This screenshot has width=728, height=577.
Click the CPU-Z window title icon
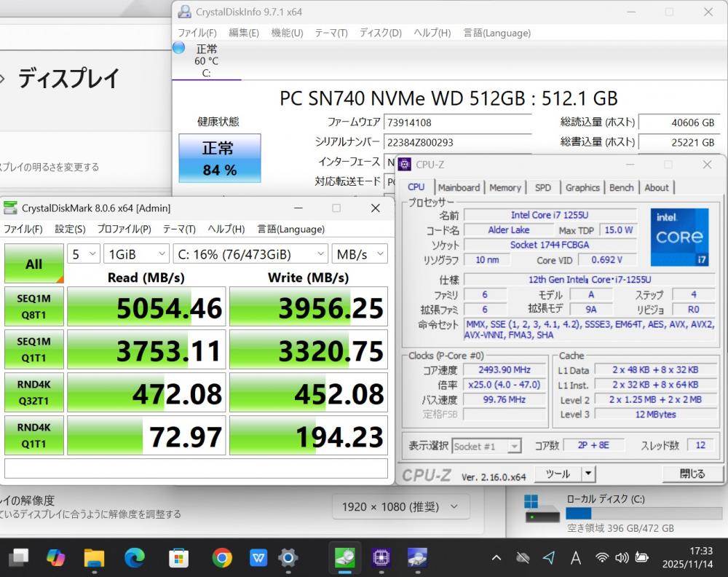click(x=404, y=164)
